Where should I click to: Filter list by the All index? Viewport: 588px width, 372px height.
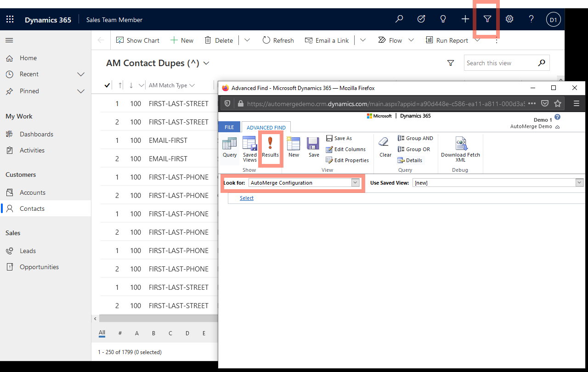tap(102, 333)
